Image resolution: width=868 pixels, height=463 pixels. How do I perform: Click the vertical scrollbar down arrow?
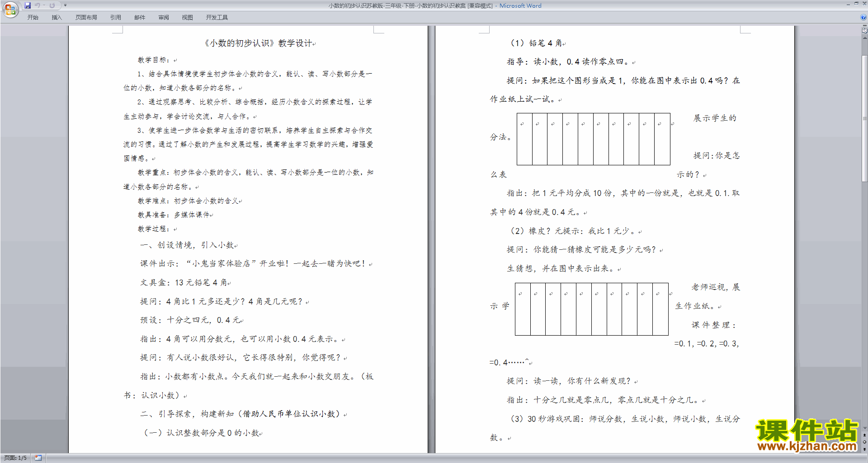coord(865,428)
